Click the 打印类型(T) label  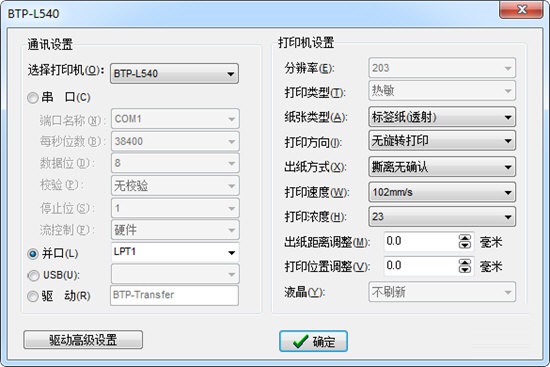315,92
